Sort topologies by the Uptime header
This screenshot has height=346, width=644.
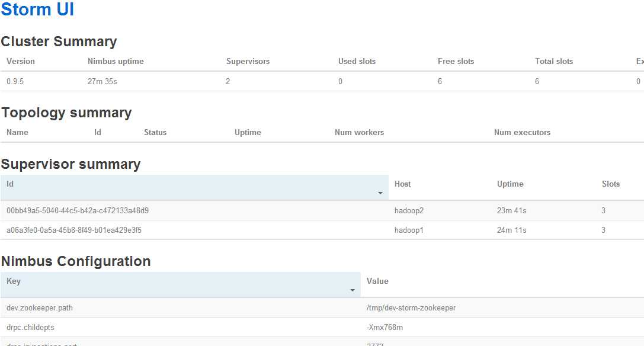coord(248,132)
